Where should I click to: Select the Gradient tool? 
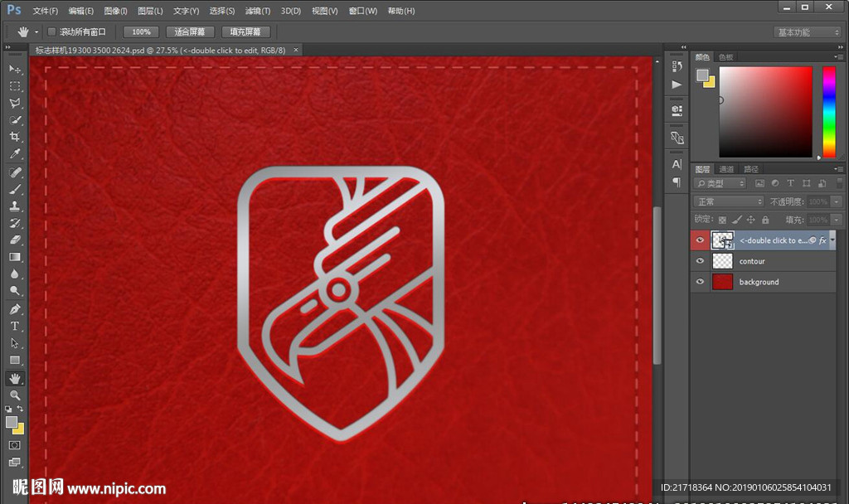(15, 257)
